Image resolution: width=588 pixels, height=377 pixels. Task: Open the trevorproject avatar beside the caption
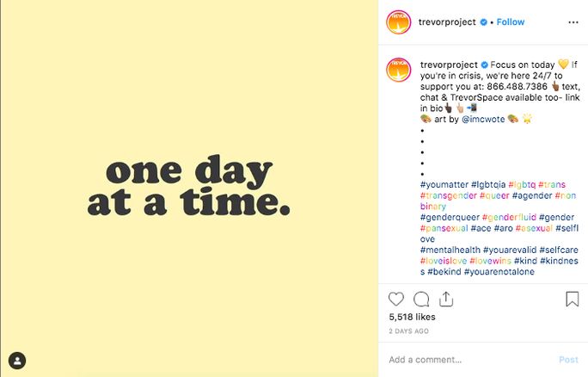[398, 70]
